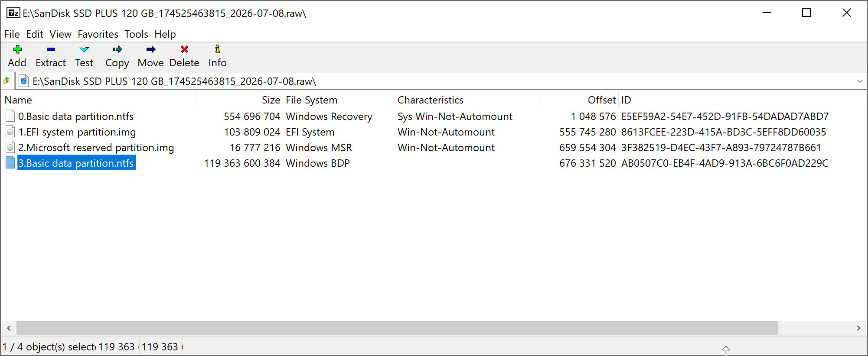
Task: Click ID starting with 8613FCEE
Action: 724,132
